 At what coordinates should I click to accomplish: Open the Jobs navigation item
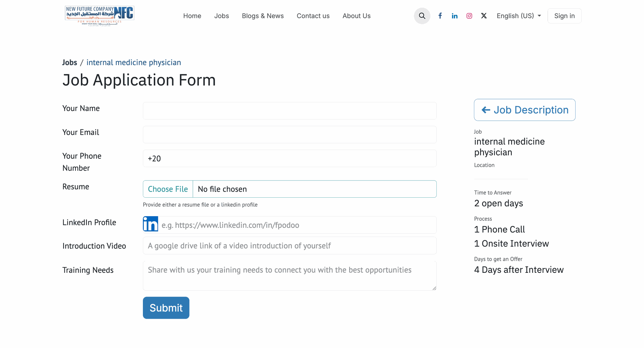(x=221, y=16)
